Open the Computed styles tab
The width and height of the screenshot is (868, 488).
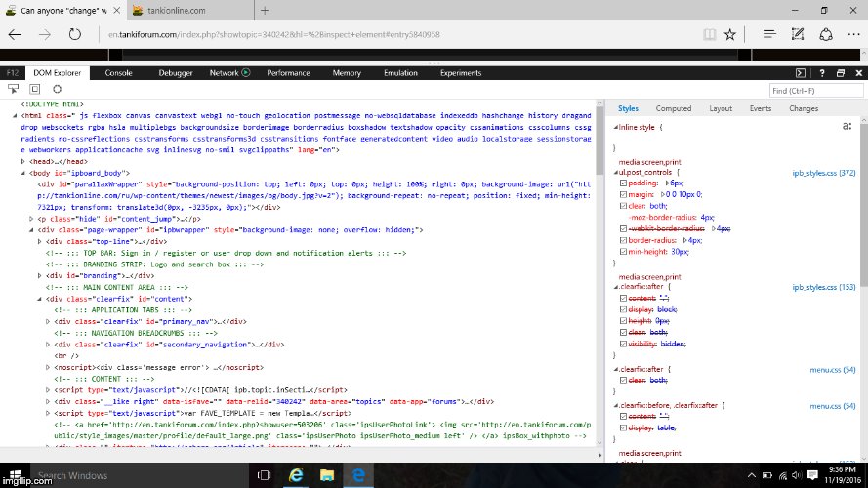click(674, 109)
